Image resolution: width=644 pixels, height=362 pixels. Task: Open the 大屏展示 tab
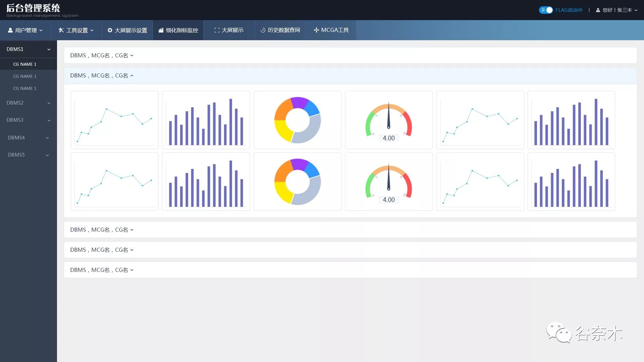click(229, 30)
